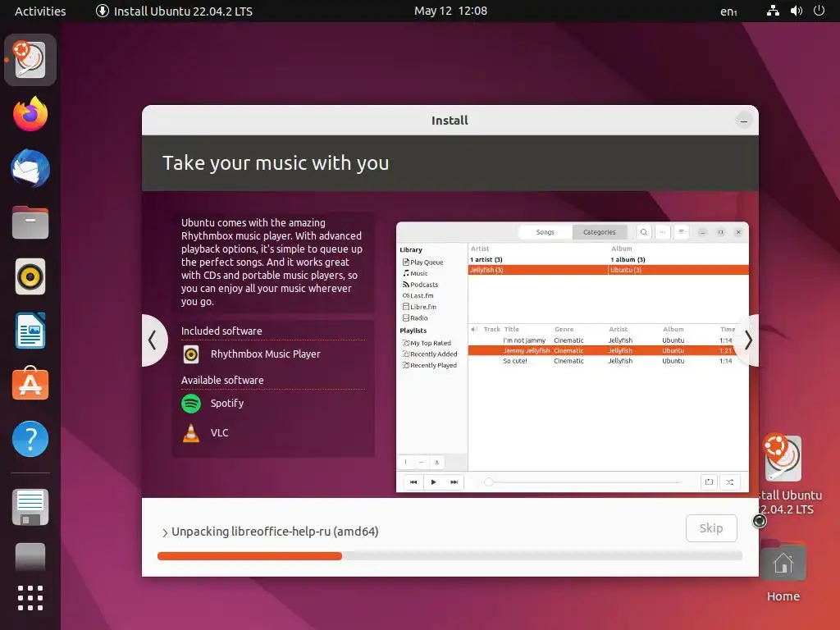
Task: Open the en keyboard layout indicator
Action: [x=728, y=11]
